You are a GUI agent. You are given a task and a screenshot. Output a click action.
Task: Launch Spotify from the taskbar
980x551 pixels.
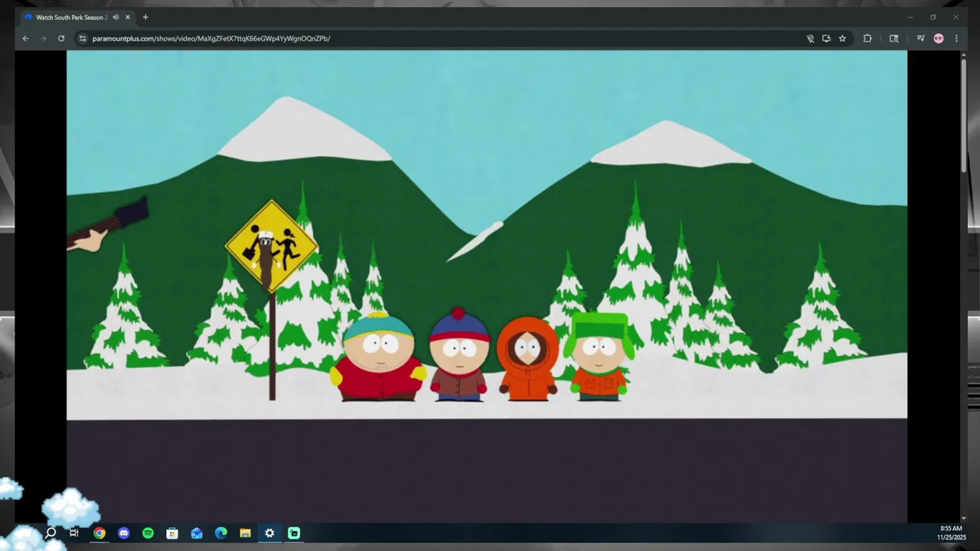(148, 533)
